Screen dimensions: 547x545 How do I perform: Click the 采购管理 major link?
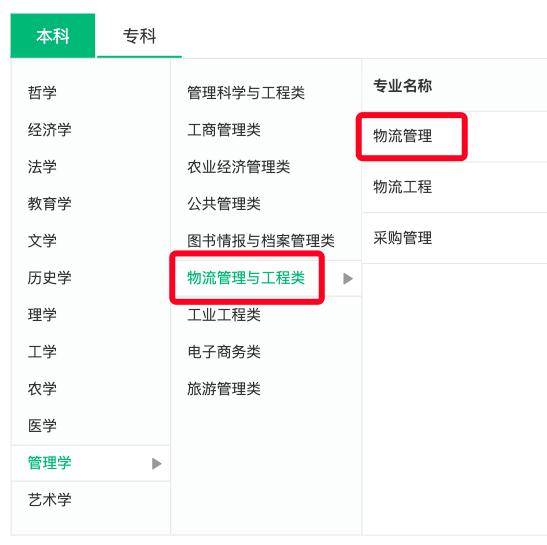[x=403, y=238]
